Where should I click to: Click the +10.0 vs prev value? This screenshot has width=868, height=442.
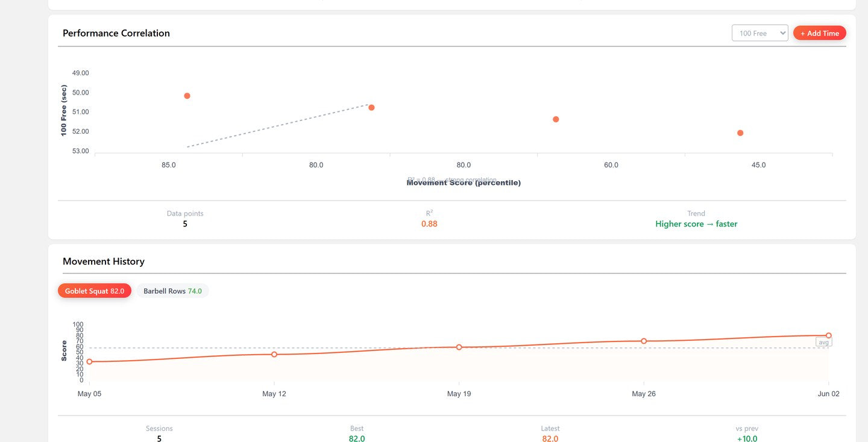tap(747, 438)
